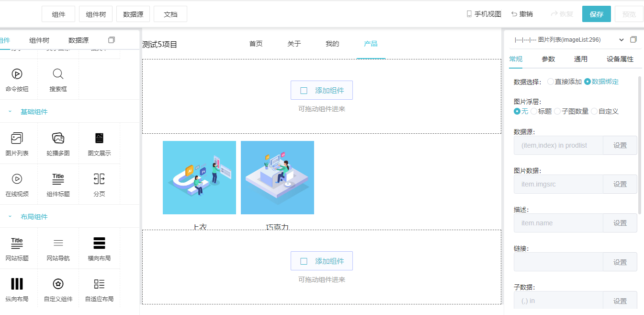Click lower 添加组件 button
Image resolution: width=644 pixels, height=315 pixels.
click(x=322, y=261)
